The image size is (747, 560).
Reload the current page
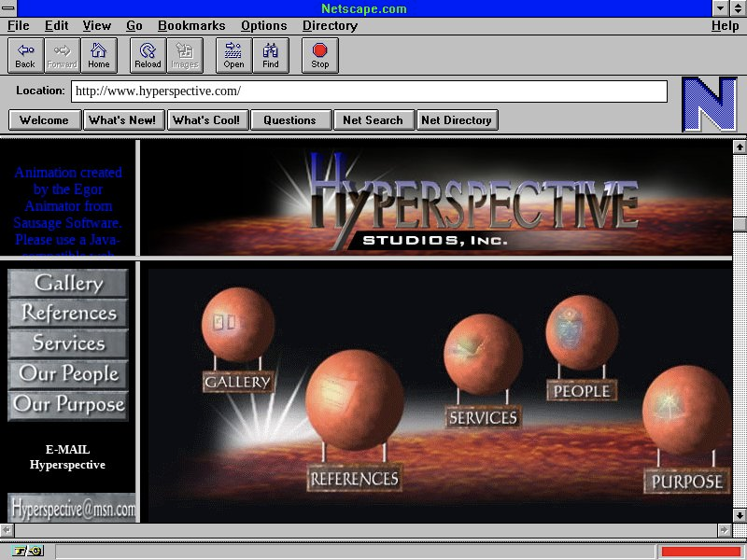(148, 55)
